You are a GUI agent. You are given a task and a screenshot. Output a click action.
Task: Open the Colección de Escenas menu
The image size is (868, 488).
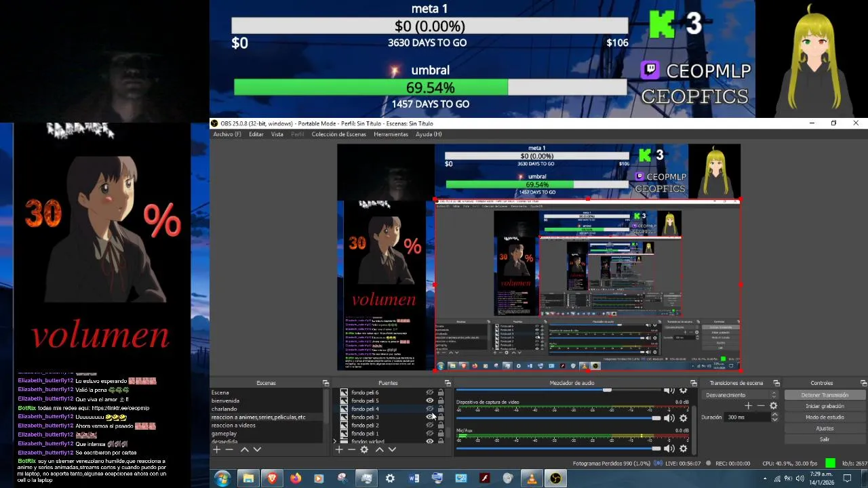point(338,134)
